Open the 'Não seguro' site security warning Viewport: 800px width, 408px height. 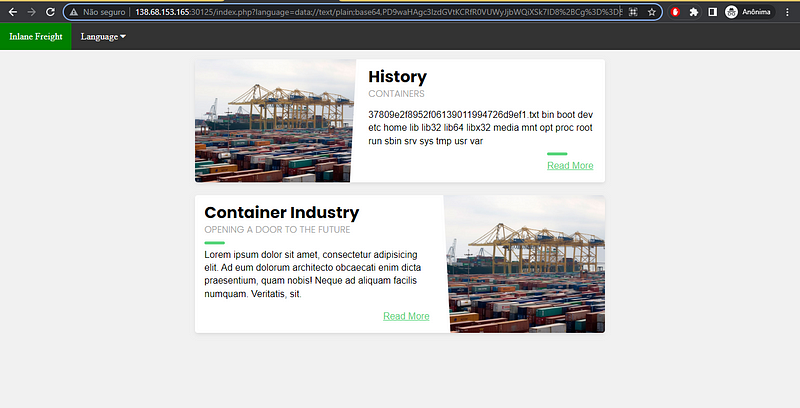97,12
